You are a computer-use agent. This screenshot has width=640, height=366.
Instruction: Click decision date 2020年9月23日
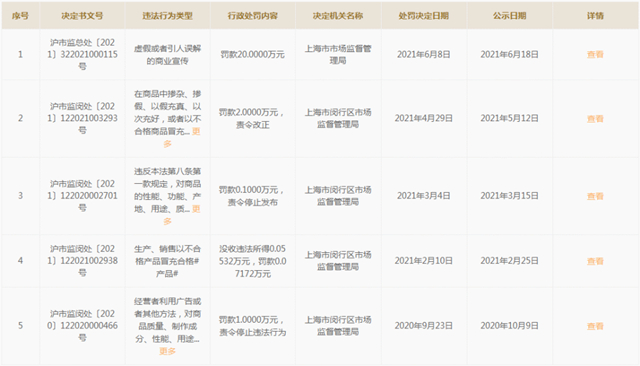point(424,326)
